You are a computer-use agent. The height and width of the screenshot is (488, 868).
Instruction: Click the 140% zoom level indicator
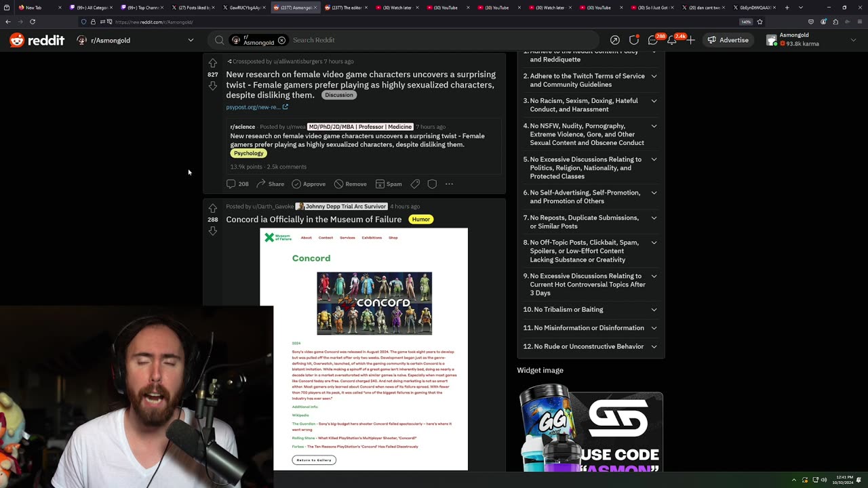coord(746,22)
